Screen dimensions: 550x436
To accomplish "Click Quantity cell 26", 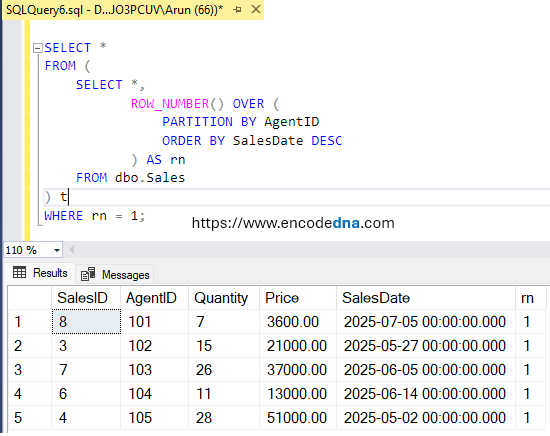I will click(x=224, y=370).
